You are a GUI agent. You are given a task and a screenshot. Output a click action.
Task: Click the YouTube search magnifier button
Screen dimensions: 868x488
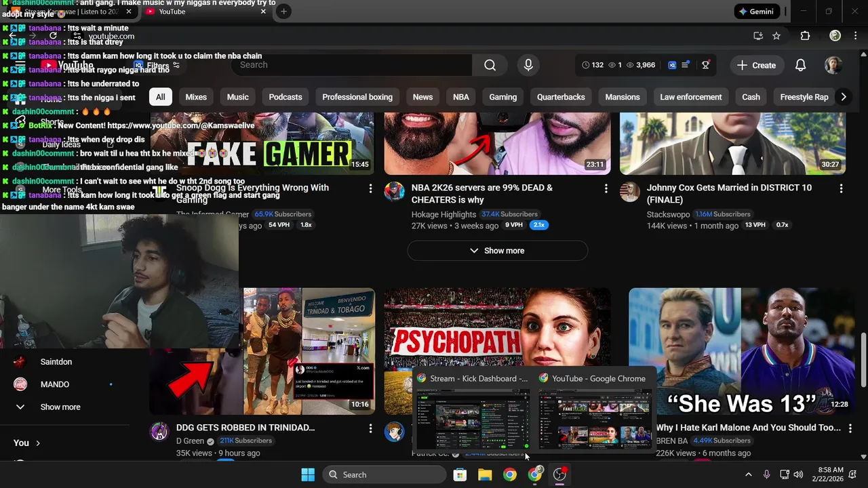[490, 65]
